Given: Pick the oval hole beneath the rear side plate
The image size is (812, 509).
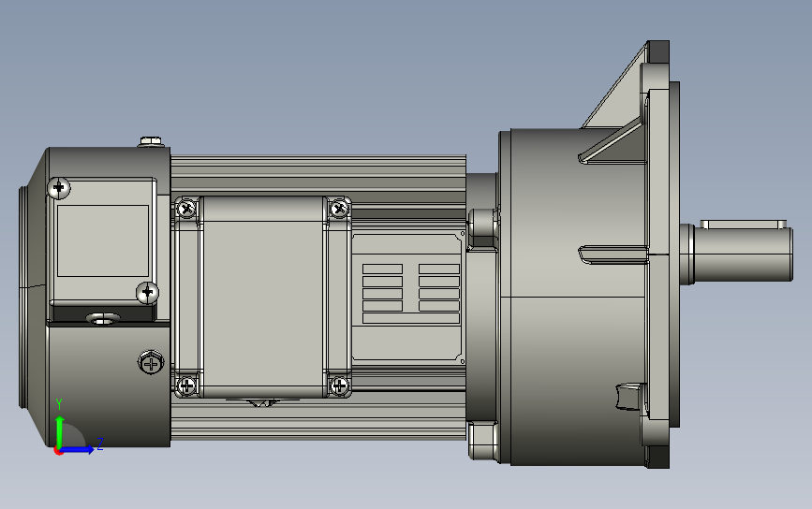Looking at the screenshot, I should click(x=103, y=319).
